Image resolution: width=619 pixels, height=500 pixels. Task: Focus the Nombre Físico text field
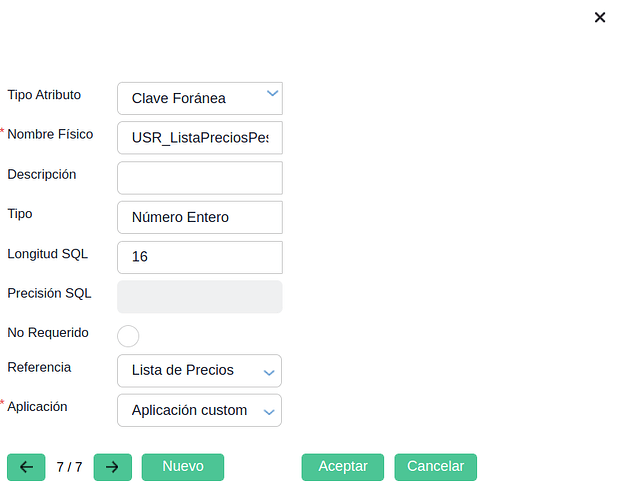coord(200,138)
